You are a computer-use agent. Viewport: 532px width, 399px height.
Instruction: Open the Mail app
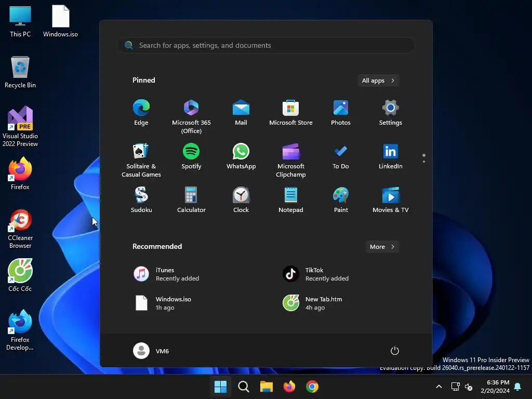[x=241, y=113]
